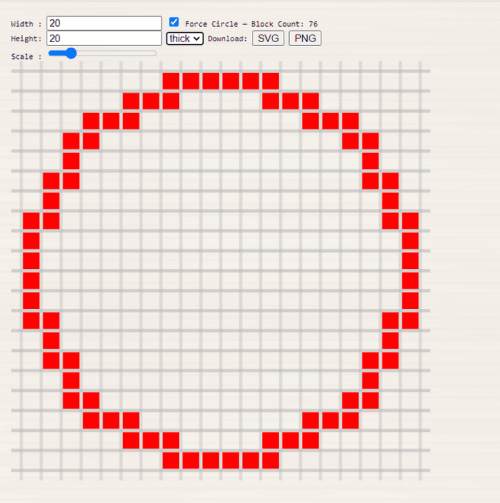The image size is (500, 503).
Task: Click the leftmost red block of the top row
Action: [x=171, y=81]
